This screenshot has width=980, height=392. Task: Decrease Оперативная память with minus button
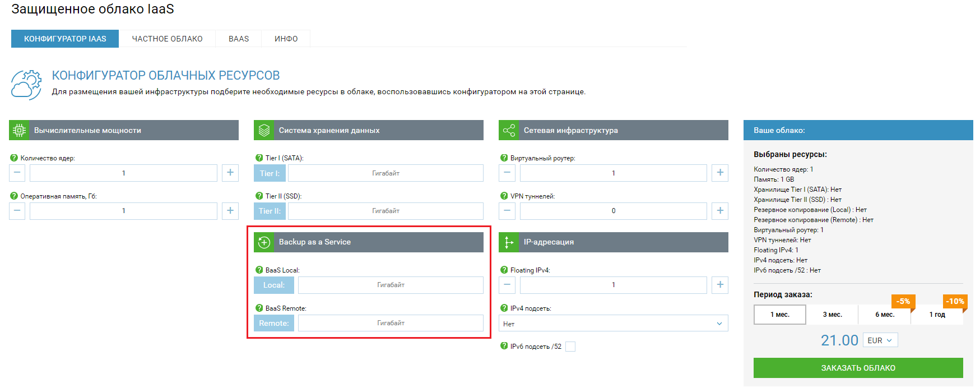coord(17,211)
